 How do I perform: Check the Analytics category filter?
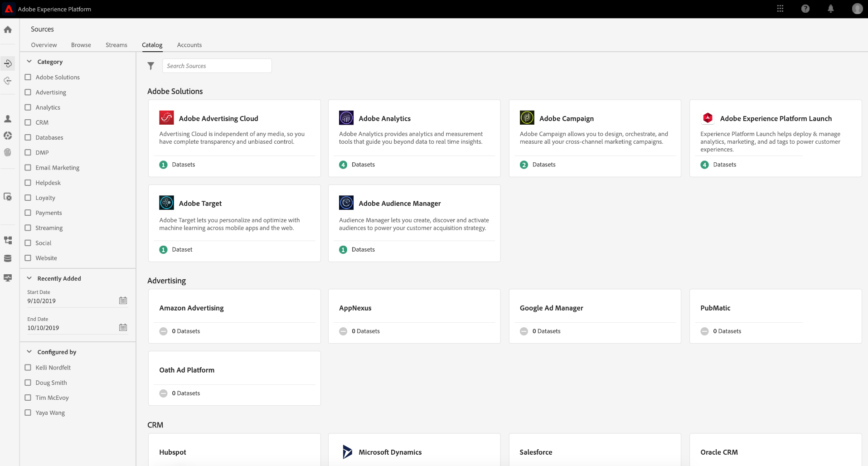[x=28, y=107]
